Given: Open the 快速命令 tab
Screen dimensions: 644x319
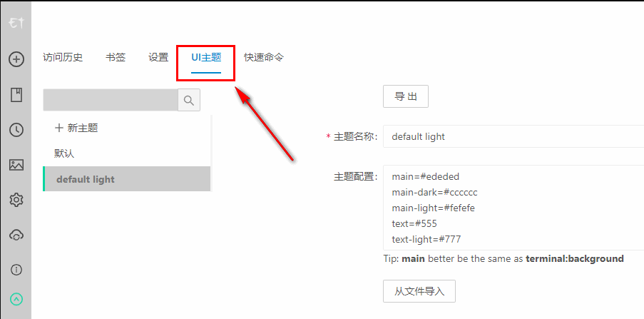Looking at the screenshot, I should [x=264, y=57].
